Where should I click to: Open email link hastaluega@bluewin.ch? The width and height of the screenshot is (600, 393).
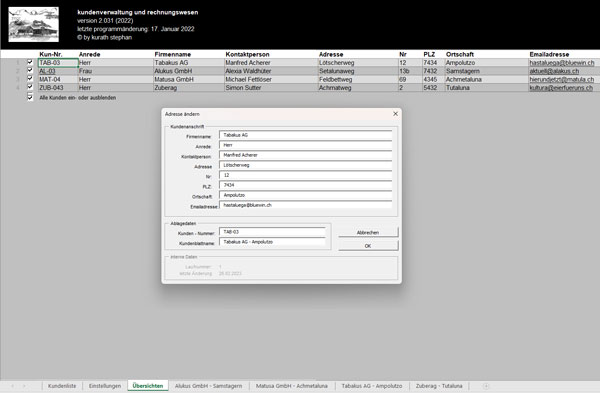pyautogui.click(x=562, y=63)
